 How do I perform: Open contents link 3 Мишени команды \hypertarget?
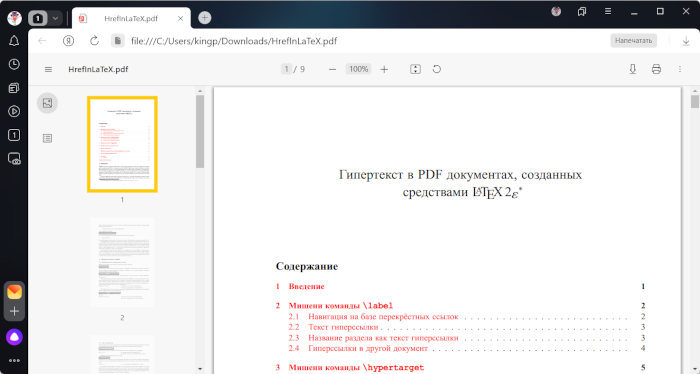coord(350,368)
